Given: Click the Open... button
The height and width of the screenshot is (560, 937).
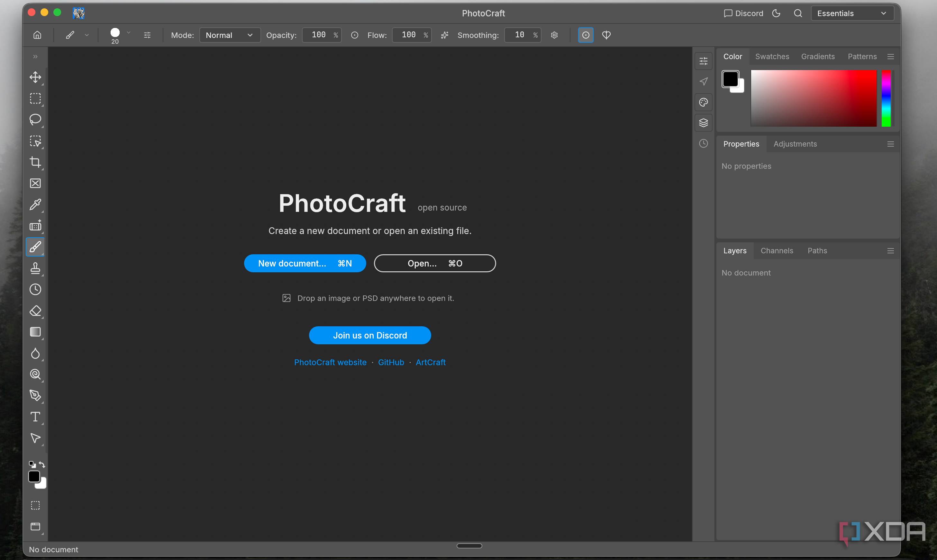Looking at the screenshot, I should (435, 263).
